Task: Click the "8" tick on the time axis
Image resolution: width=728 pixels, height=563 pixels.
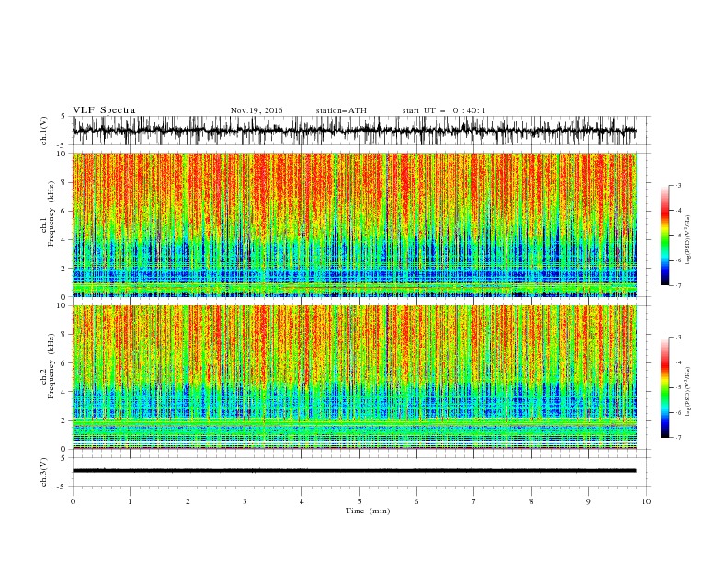Action: (x=531, y=501)
